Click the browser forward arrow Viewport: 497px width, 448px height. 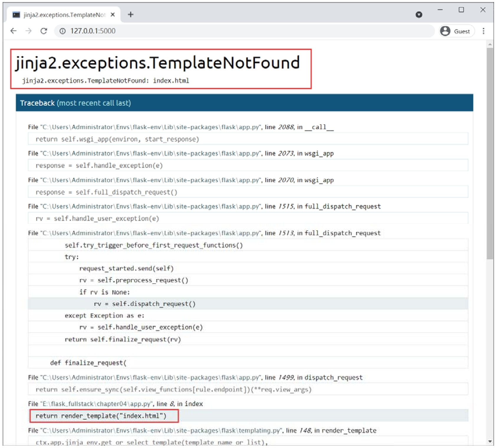tap(29, 31)
